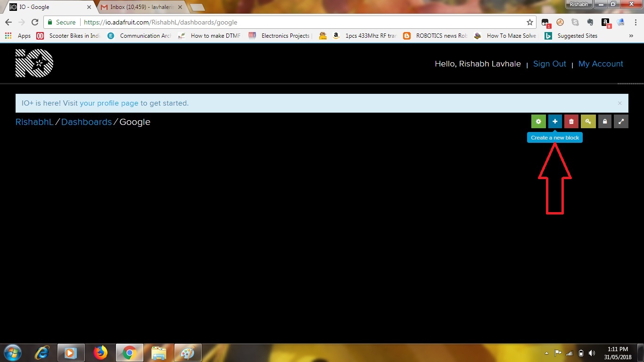Open dashboard settings with the green gear icon
Screen dimensions: 644x362
538,122
